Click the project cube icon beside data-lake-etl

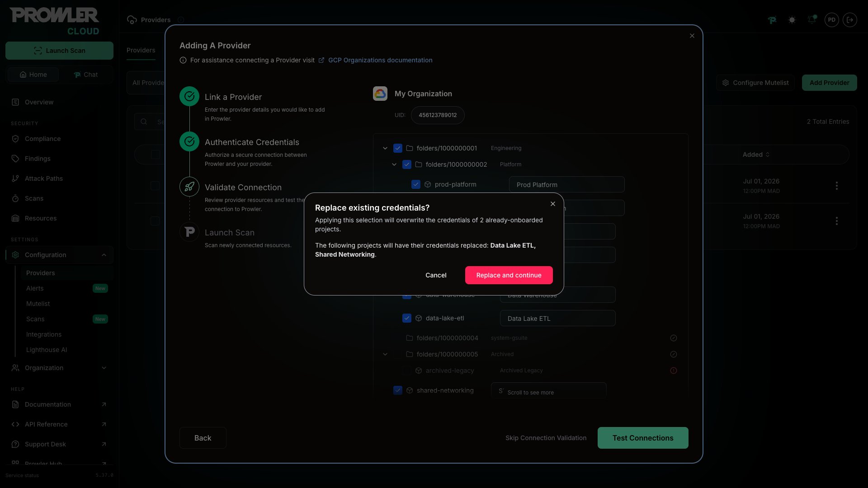pyautogui.click(x=419, y=318)
